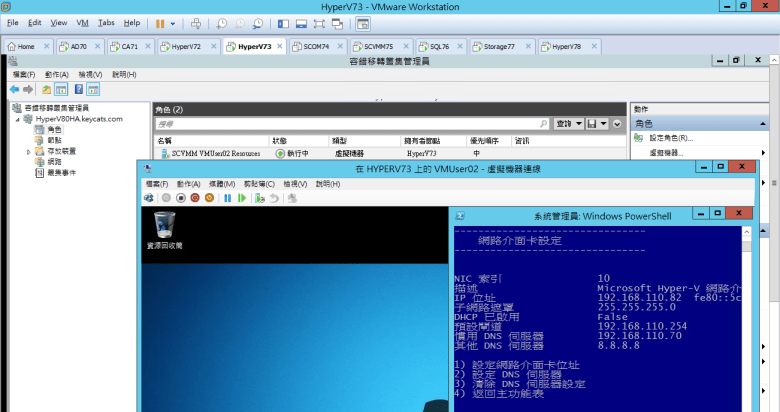The image size is (780, 412).
Task: Click Send Ctrl+Alt+Del toolbar icon
Action: 195,22
